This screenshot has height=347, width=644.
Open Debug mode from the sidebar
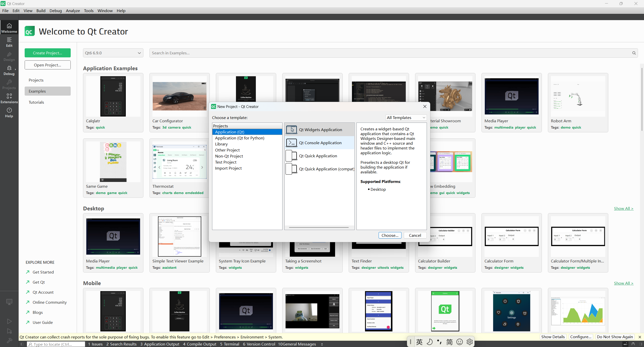(9, 71)
